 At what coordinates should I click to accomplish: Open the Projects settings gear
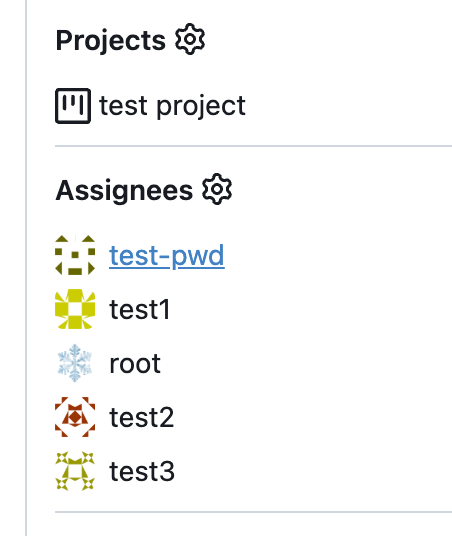point(190,39)
